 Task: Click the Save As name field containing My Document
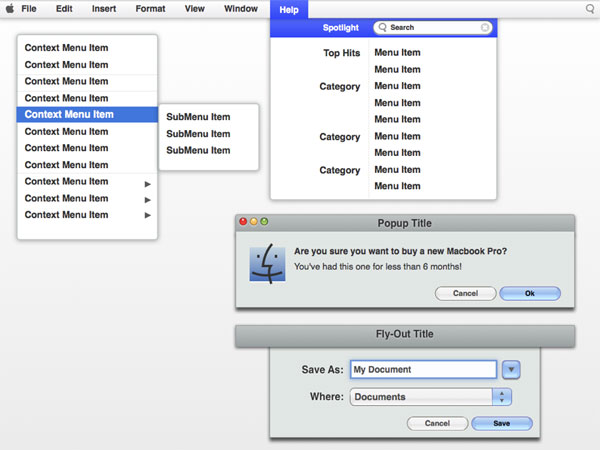(423, 370)
